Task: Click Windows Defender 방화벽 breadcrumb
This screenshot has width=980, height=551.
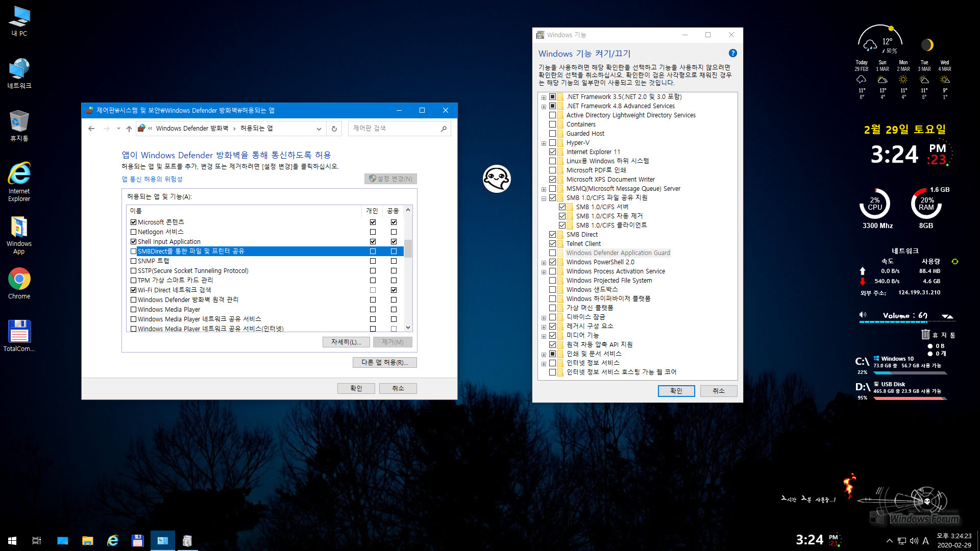Action: coord(192,129)
